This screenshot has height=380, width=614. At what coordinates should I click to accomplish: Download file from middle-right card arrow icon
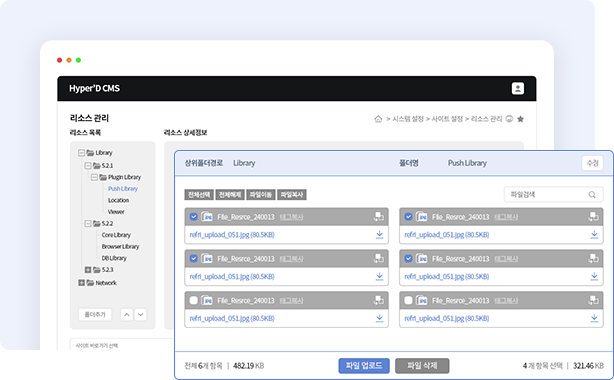[x=594, y=277]
